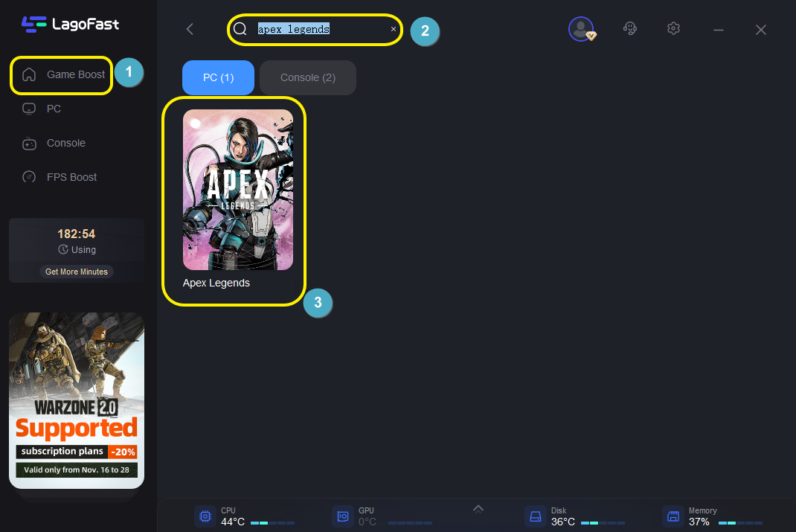Go back with the left arrow
The width and height of the screenshot is (796, 532).
pos(190,29)
